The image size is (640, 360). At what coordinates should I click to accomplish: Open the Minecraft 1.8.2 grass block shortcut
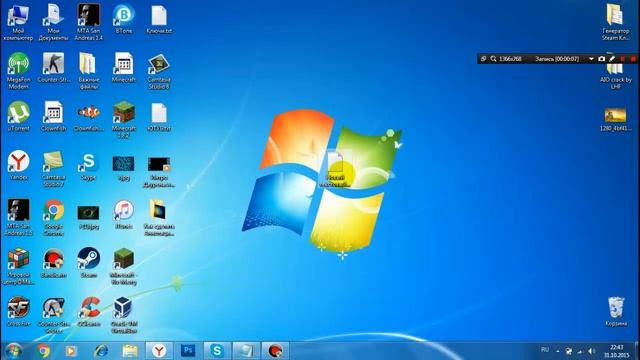click(124, 119)
